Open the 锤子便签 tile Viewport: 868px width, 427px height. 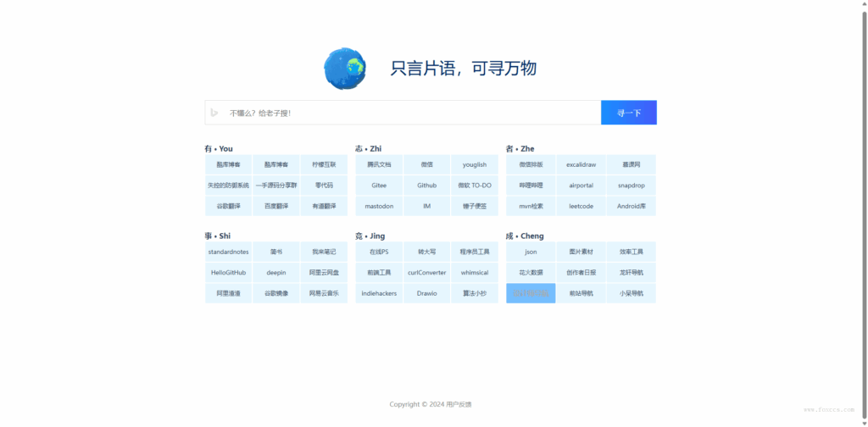[475, 207]
